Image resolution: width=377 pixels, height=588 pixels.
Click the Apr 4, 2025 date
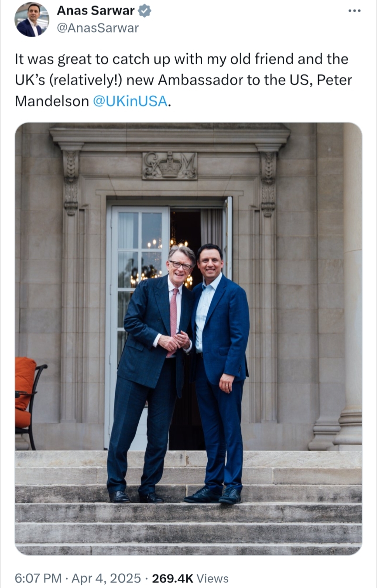click(x=106, y=578)
